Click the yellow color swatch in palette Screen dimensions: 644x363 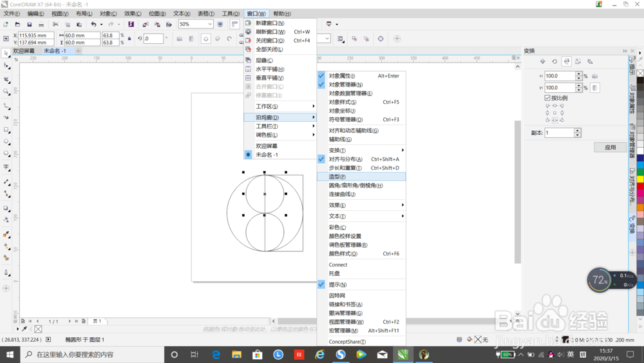pos(640,179)
